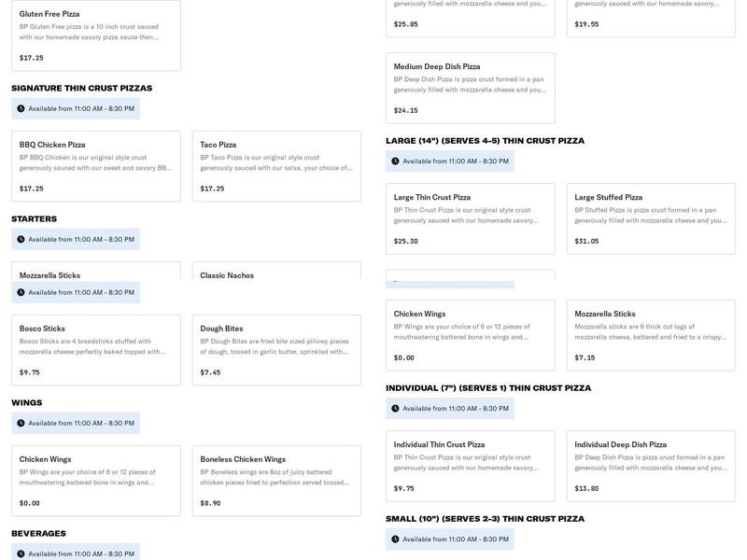The height and width of the screenshot is (560, 747).
Task: Select Bosco Sticks for $9.75
Action: point(95,350)
